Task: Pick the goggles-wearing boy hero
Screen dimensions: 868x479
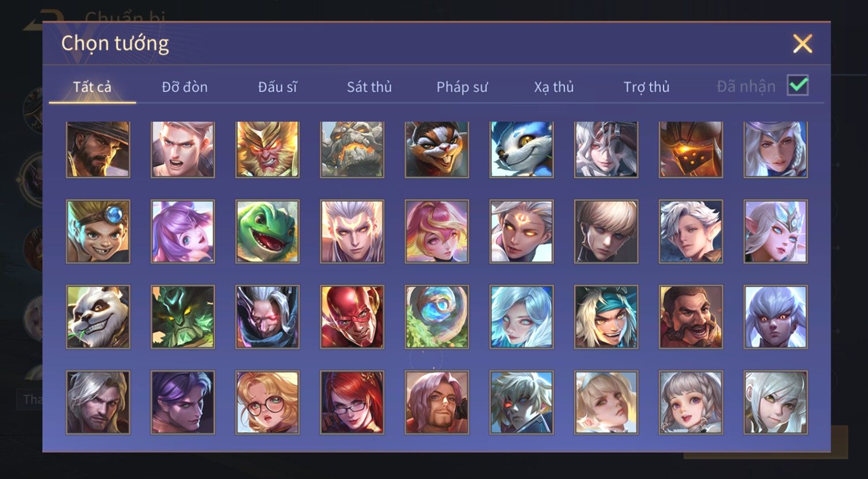Action: pyautogui.click(x=98, y=232)
